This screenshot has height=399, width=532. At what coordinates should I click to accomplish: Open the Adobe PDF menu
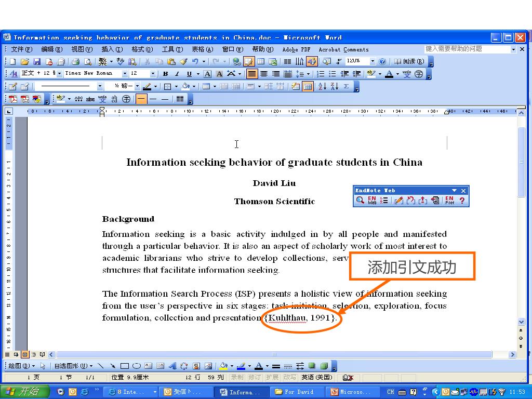point(296,49)
